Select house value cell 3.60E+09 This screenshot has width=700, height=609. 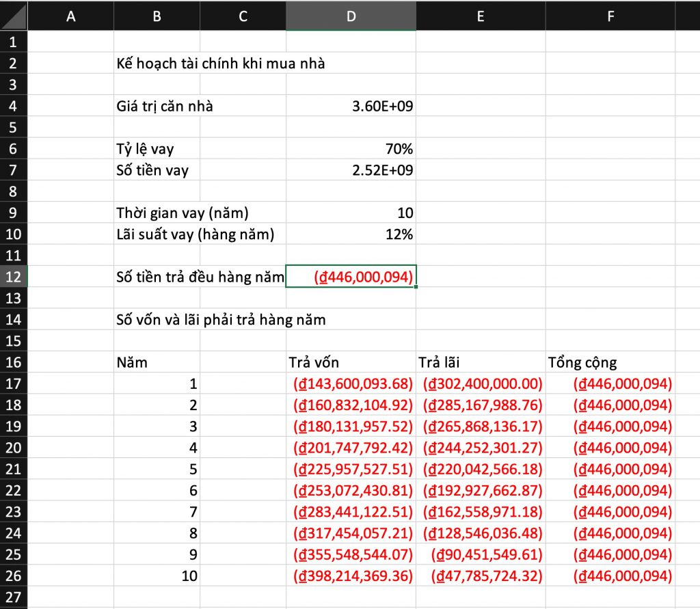click(351, 106)
